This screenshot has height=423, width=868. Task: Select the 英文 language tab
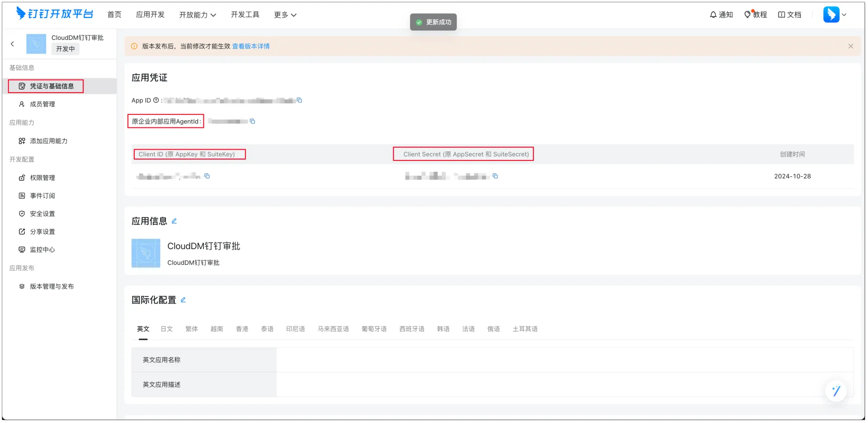pos(143,329)
